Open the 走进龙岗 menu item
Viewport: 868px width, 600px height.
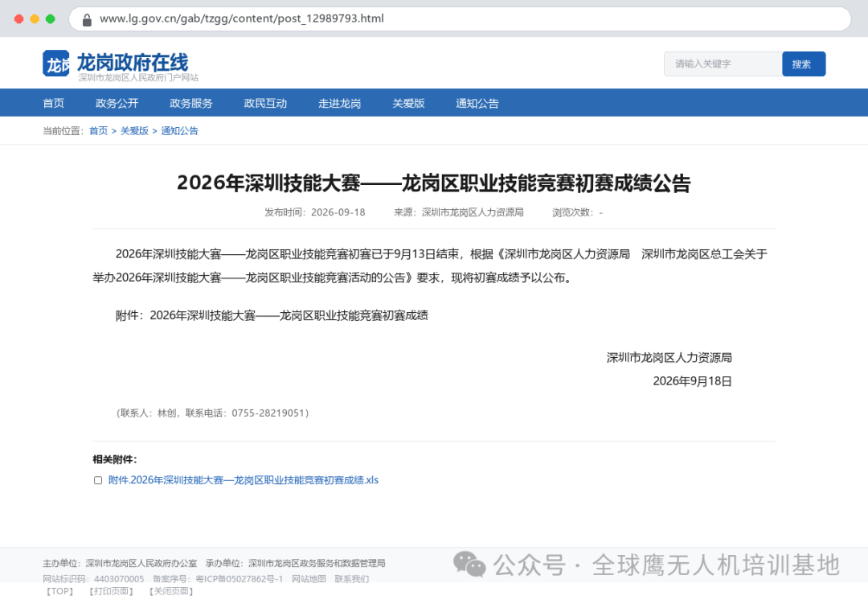click(339, 103)
